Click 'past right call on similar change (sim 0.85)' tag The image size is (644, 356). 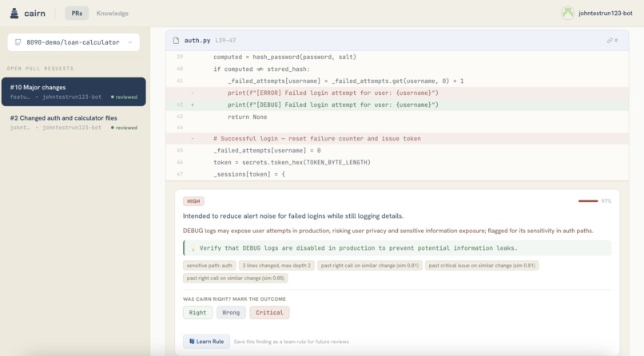click(236, 278)
